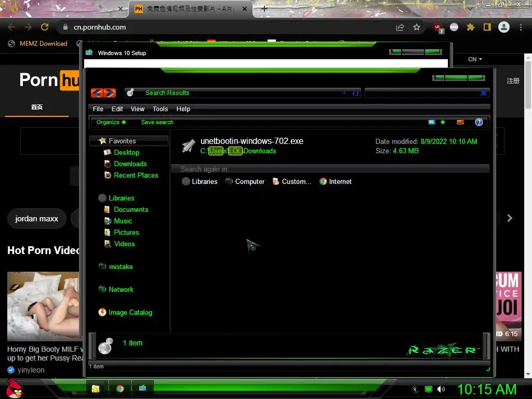Open Desktop under Favorites

pos(122,152)
